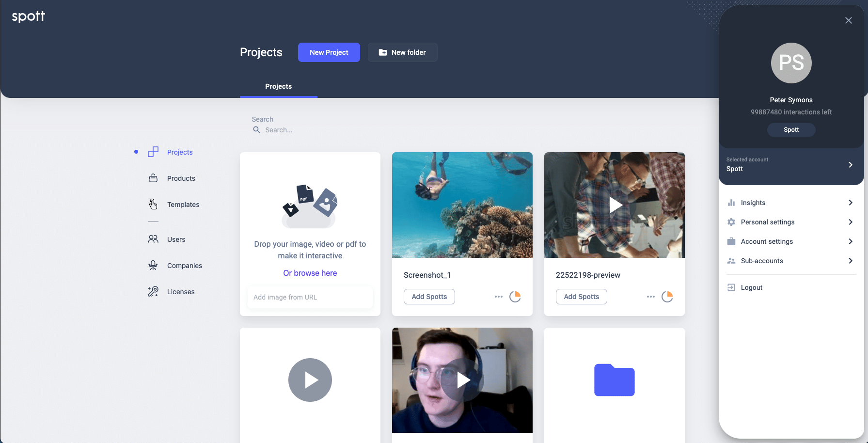868x443 pixels.
Task: Click the gray play button on blank card
Action: pos(310,380)
